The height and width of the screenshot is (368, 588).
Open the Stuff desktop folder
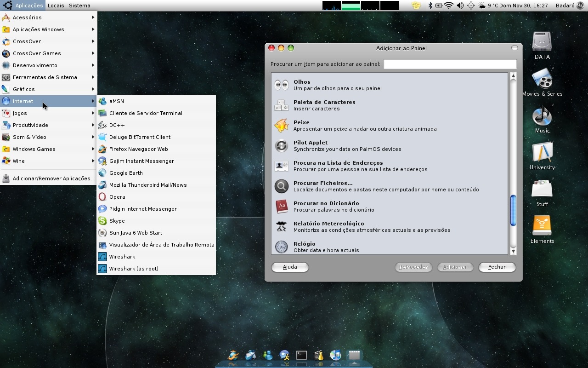(x=542, y=192)
